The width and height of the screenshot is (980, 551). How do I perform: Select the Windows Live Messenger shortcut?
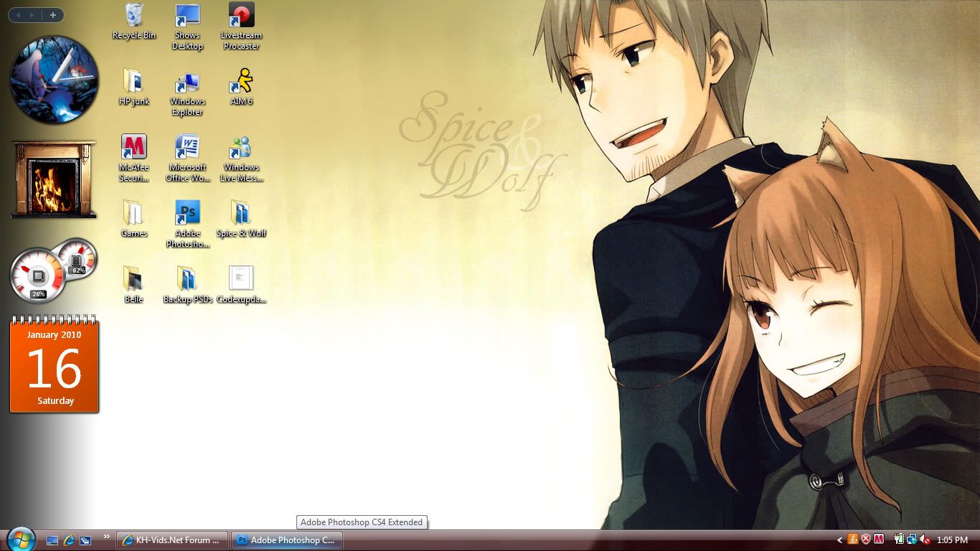[241, 159]
